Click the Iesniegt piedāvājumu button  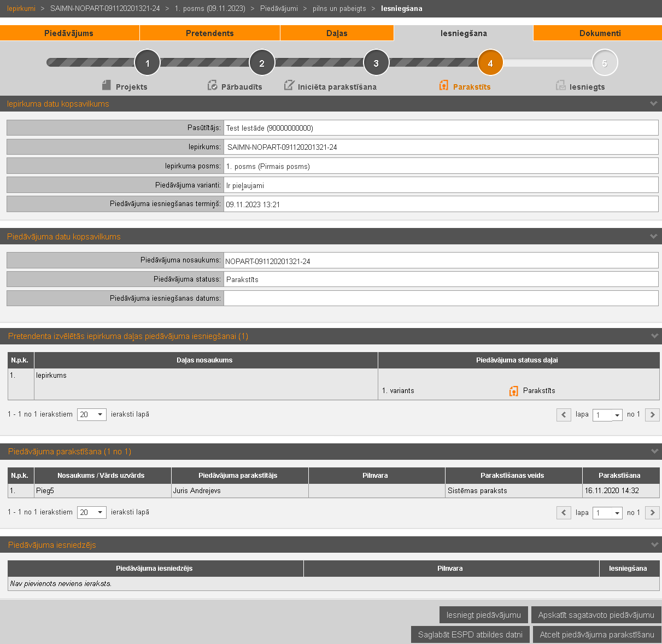483,615
